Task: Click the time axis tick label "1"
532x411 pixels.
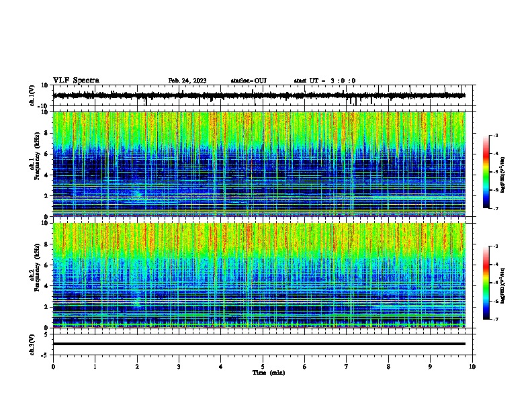Action: (x=95, y=367)
